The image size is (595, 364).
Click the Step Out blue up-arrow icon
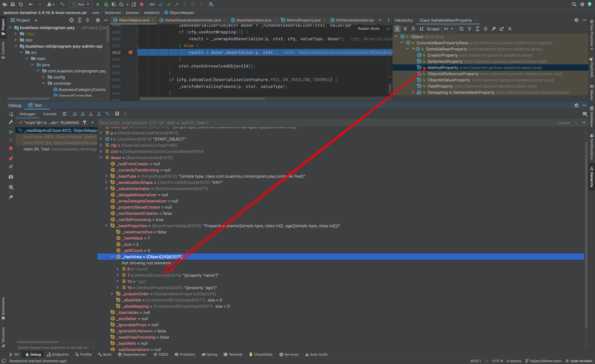[99, 114]
